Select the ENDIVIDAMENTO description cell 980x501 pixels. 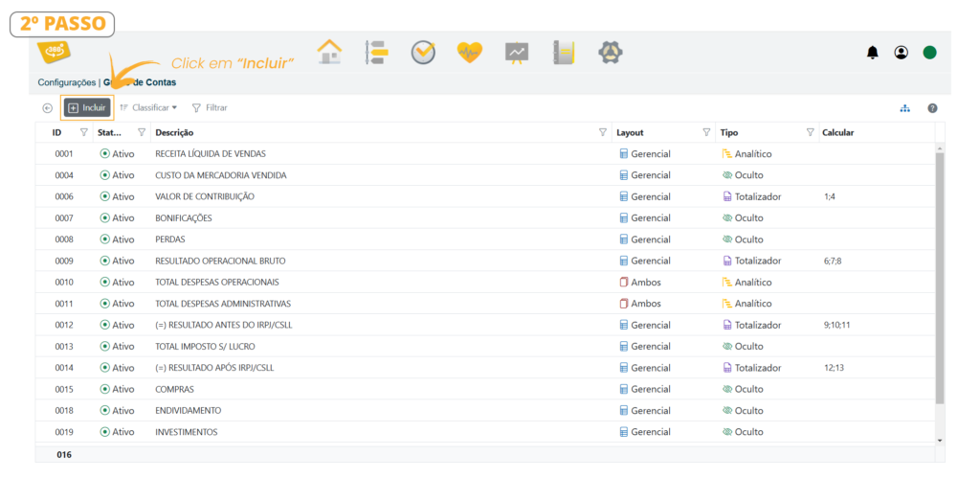point(189,410)
